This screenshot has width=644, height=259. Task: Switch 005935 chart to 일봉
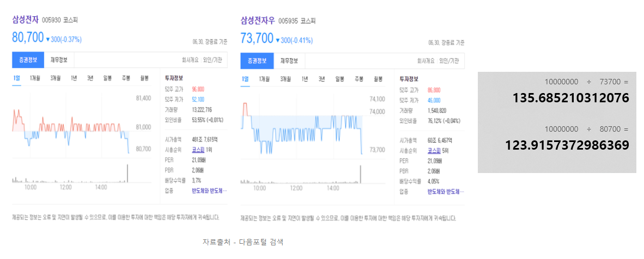click(x=340, y=79)
